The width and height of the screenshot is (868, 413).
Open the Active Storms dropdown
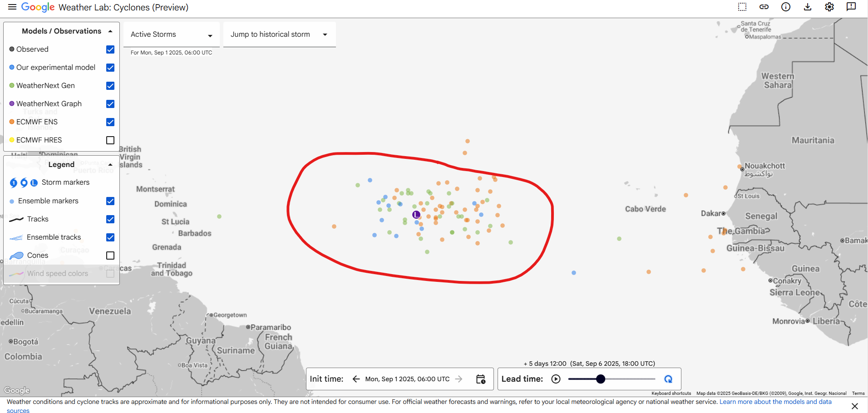point(172,34)
